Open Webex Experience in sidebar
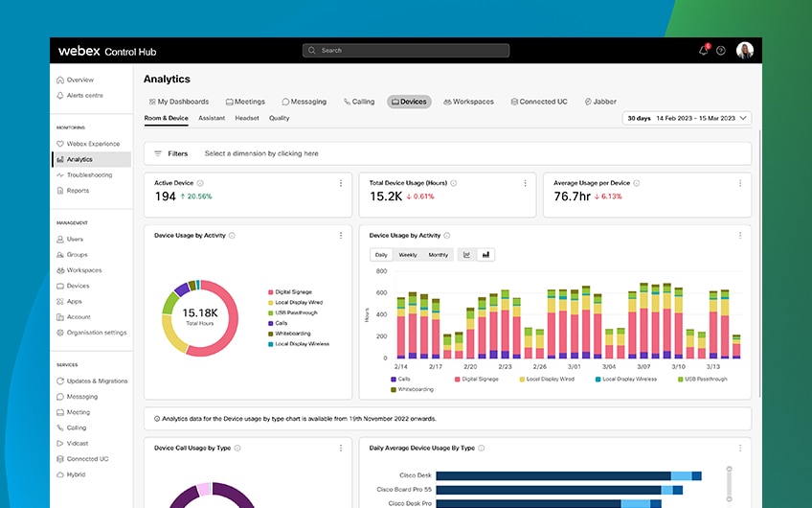812x508 pixels. coord(88,144)
